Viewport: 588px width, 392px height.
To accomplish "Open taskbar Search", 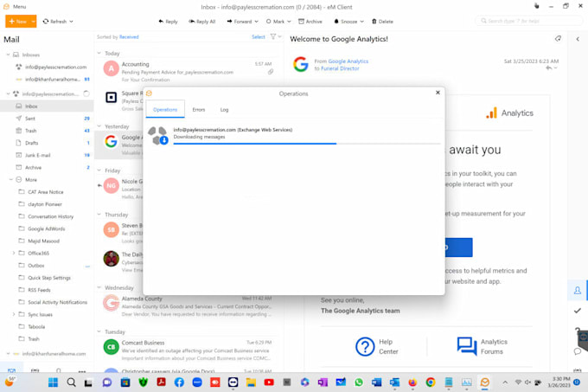I will 71,382.
